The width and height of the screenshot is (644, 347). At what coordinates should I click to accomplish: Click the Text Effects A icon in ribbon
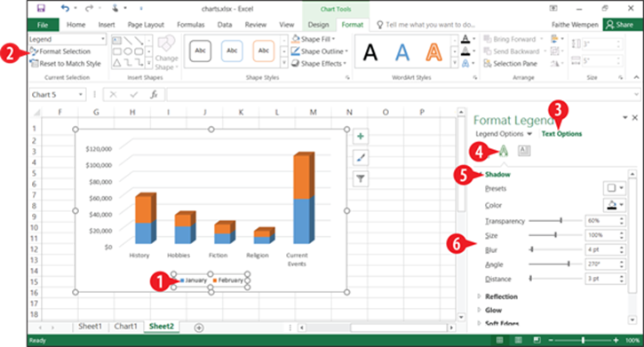465,64
